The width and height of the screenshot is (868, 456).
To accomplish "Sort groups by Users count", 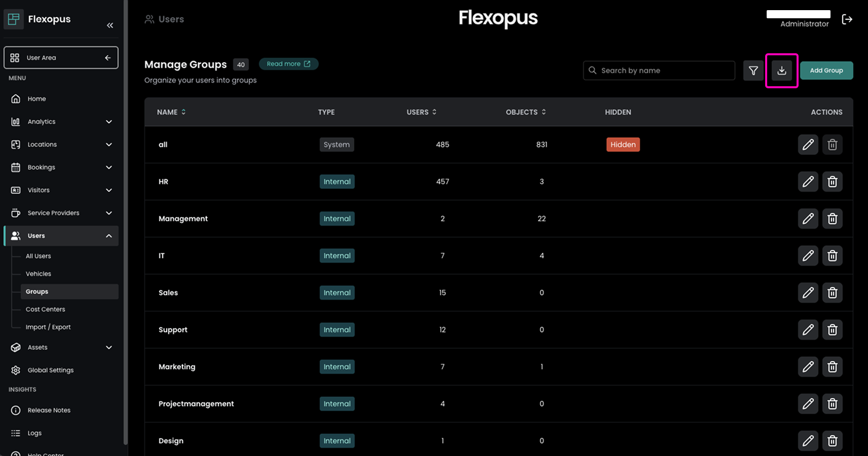I will tap(421, 112).
